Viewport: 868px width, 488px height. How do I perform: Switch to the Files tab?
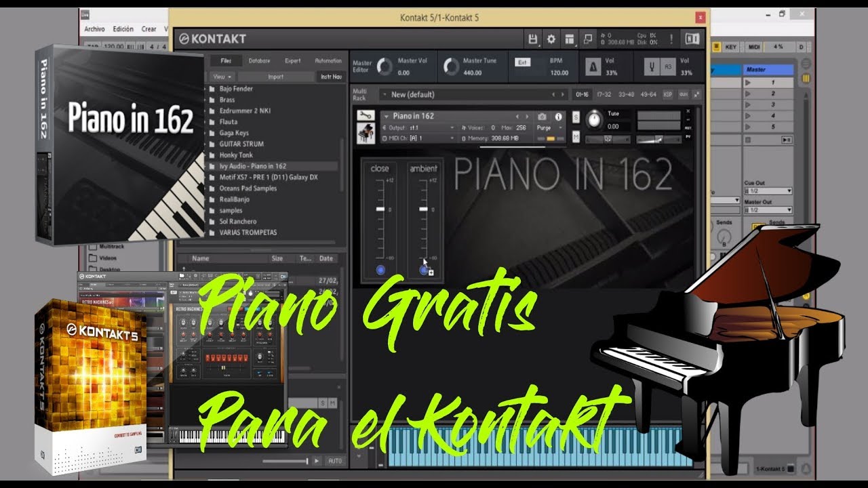point(226,60)
